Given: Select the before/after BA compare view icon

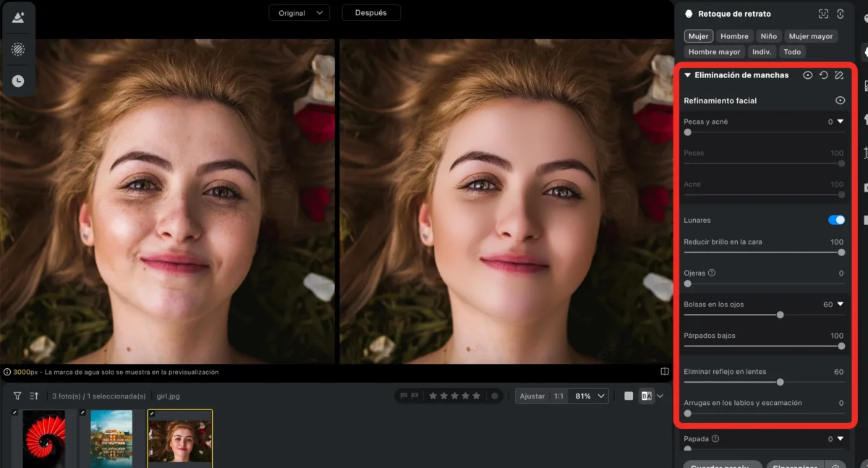Looking at the screenshot, I should (x=647, y=396).
